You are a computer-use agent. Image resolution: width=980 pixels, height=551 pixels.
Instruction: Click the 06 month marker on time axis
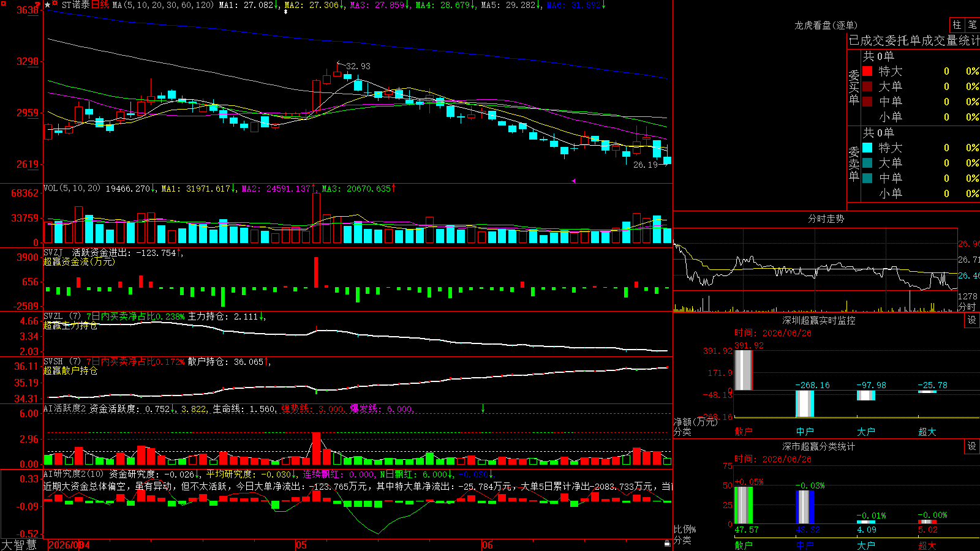click(487, 545)
